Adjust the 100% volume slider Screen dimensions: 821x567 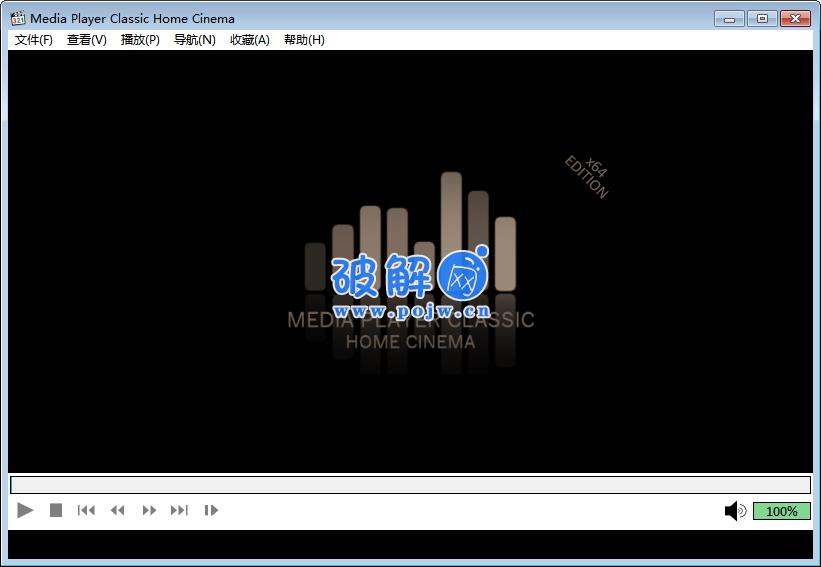click(x=782, y=511)
